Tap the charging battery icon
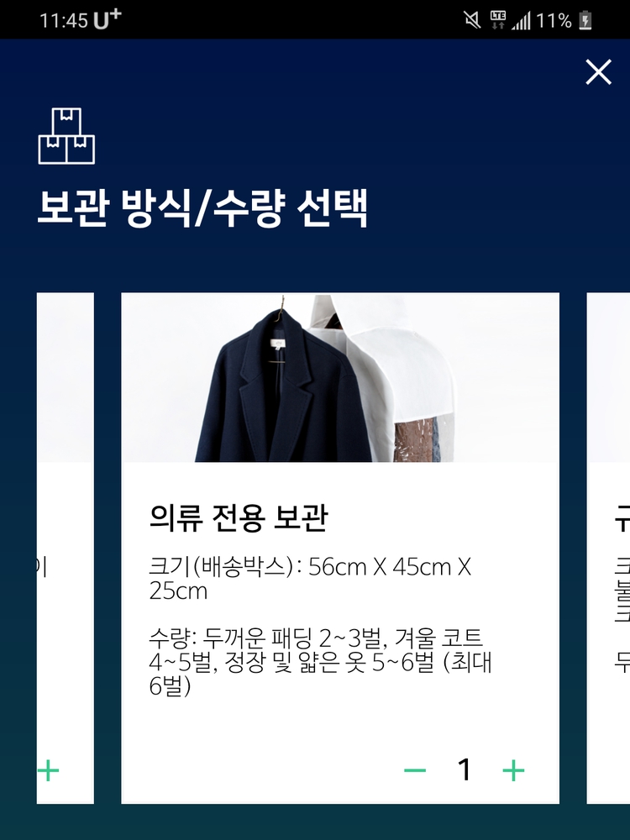 coord(585,20)
